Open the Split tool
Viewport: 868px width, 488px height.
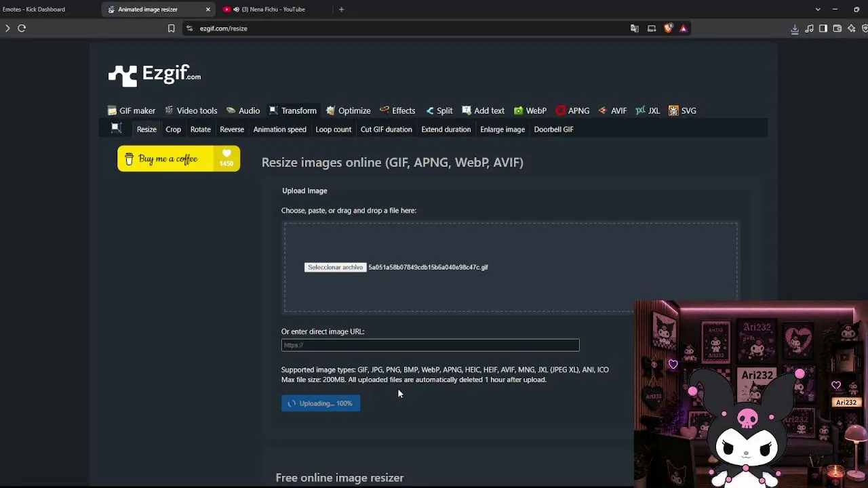(439, 110)
